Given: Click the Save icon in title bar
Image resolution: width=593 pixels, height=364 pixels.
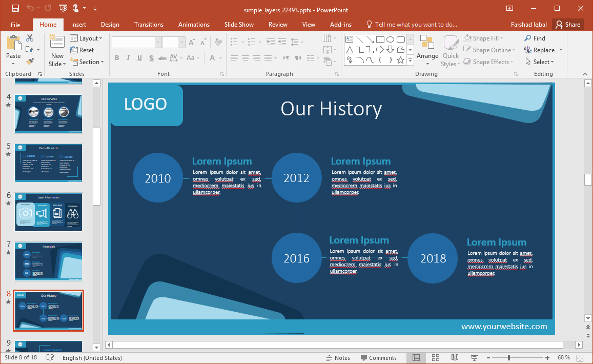Looking at the screenshot, I should pyautogui.click(x=15, y=8).
